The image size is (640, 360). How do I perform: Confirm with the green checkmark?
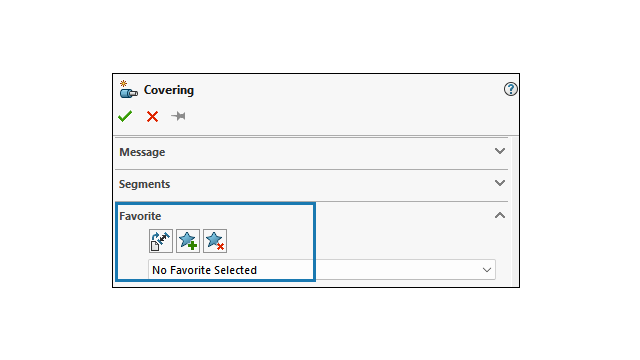pyautogui.click(x=125, y=116)
